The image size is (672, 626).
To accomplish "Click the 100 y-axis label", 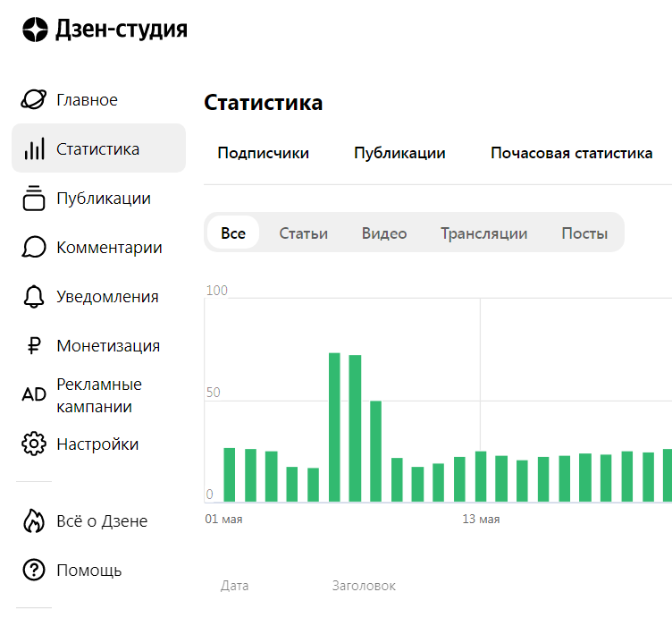I will click(216, 291).
